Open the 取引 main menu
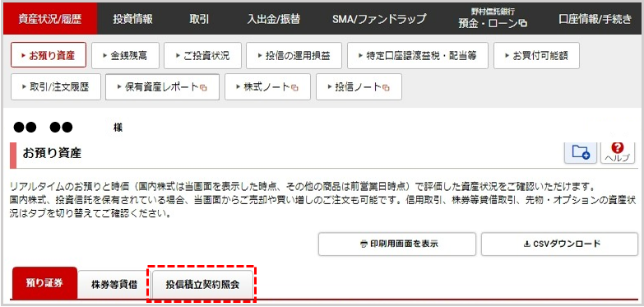Viewport: 644px width, 307px height. click(x=200, y=19)
